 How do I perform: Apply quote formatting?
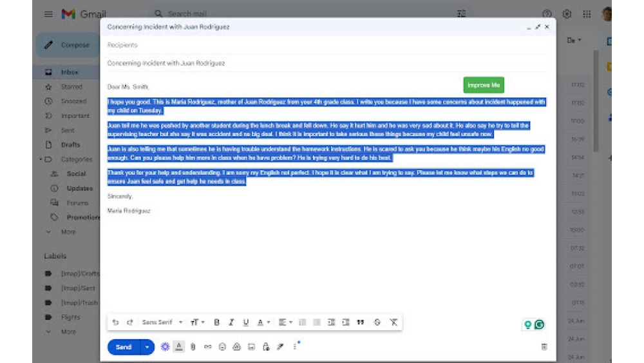tap(360, 322)
